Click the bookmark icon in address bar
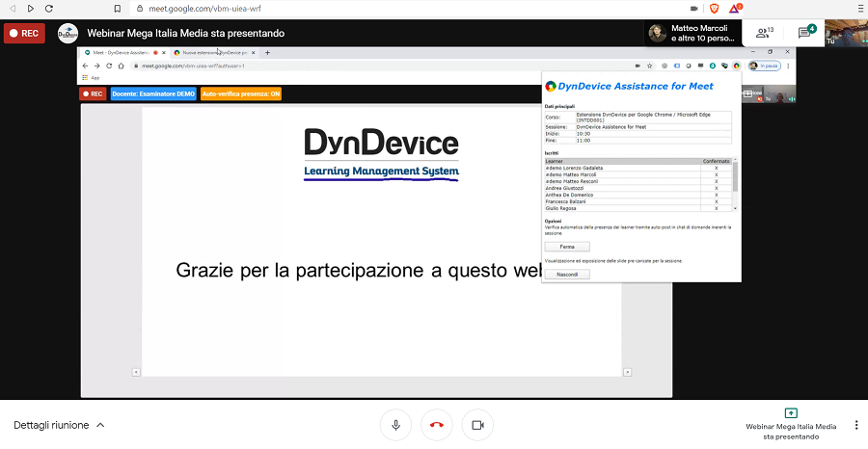This screenshot has width=868, height=449. tap(117, 9)
